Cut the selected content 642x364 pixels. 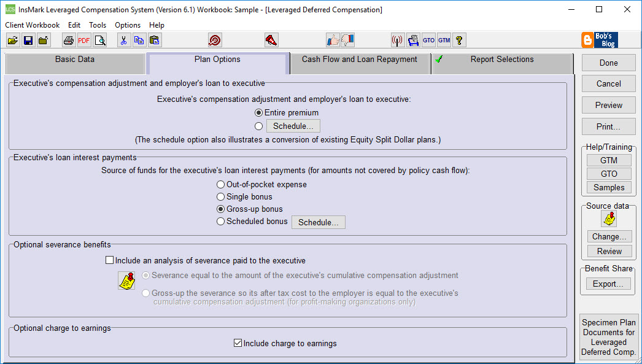123,39
